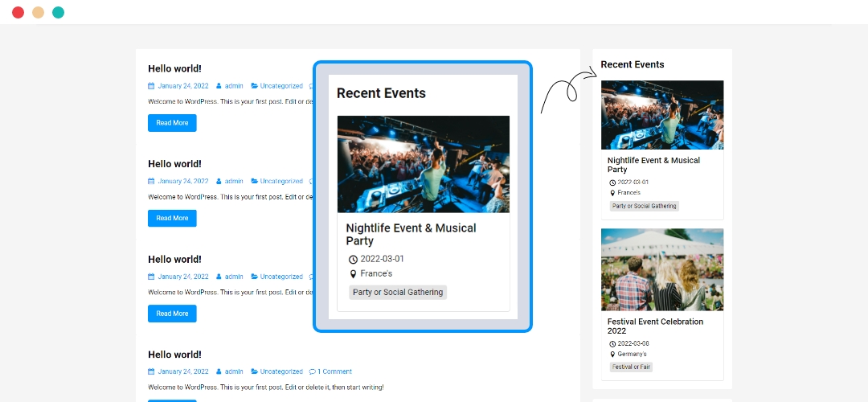This screenshot has height=402, width=868.
Task: Click the clock icon in the enlarged event card
Action: 353,259
